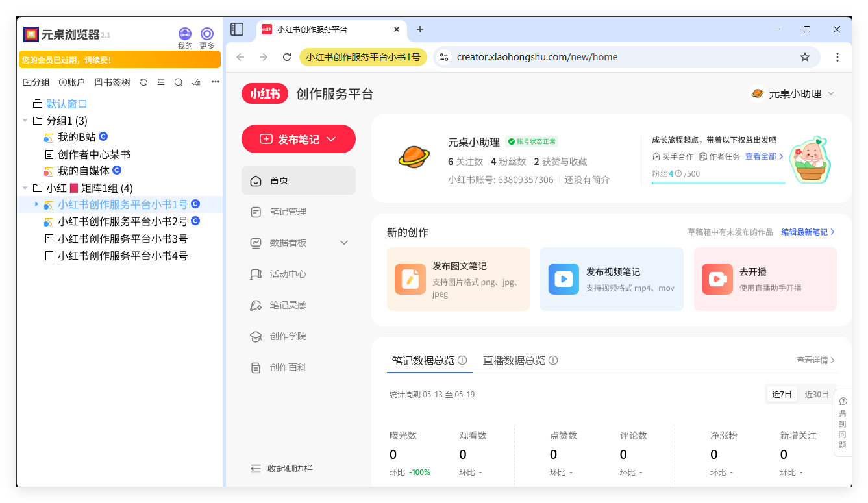Add a new 分组 group
868x503 pixels.
pyautogui.click(x=36, y=82)
